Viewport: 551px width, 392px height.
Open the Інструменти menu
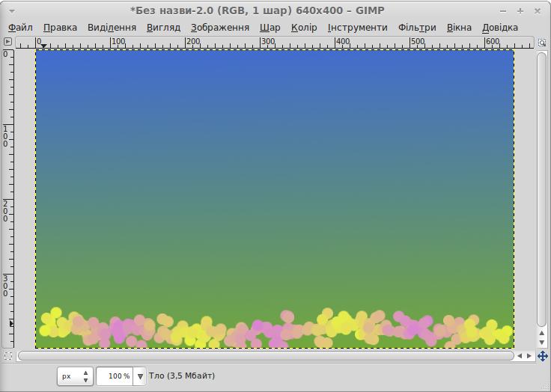[x=357, y=28]
